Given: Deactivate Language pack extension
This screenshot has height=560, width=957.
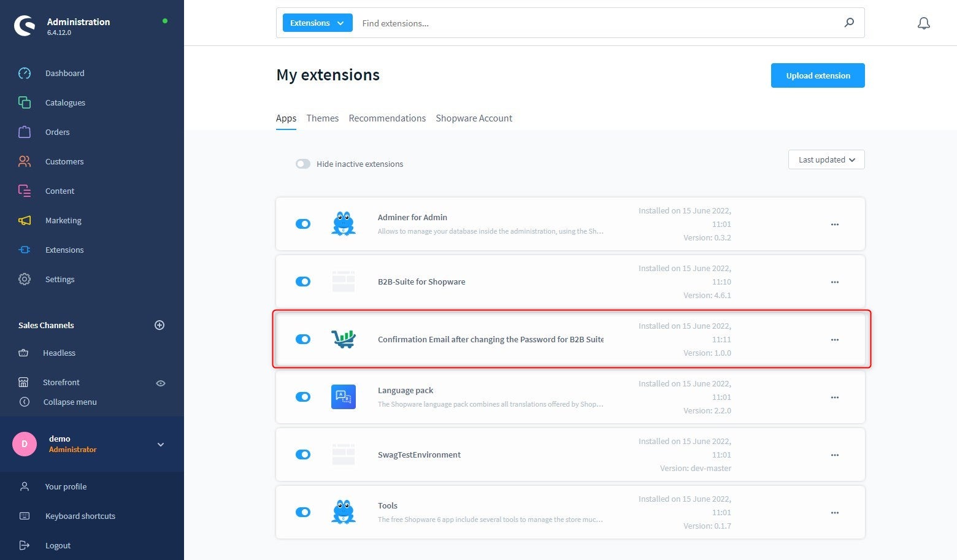Looking at the screenshot, I should 303,397.
